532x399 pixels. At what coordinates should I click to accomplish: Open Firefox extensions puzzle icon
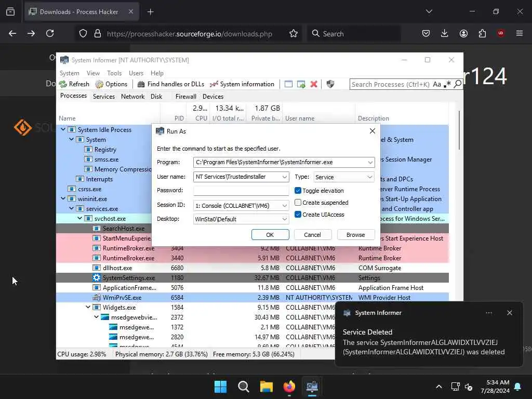(x=482, y=33)
